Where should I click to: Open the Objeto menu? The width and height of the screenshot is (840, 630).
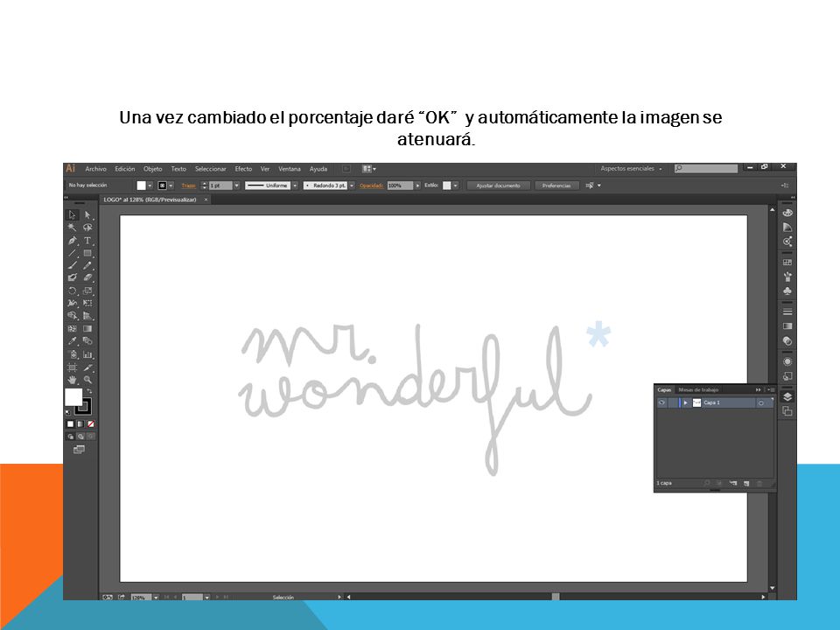[x=152, y=169]
